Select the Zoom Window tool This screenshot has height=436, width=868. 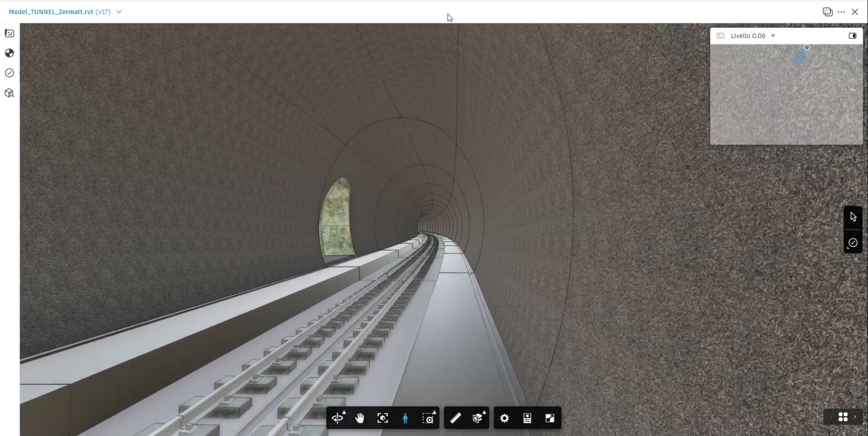click(428, 418)
